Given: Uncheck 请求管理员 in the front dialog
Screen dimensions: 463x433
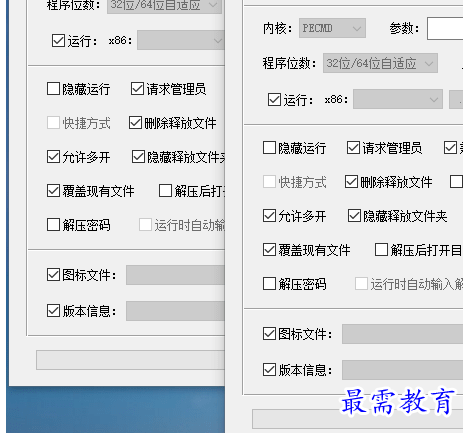Looking at the screenshot, I should point(353,148).
